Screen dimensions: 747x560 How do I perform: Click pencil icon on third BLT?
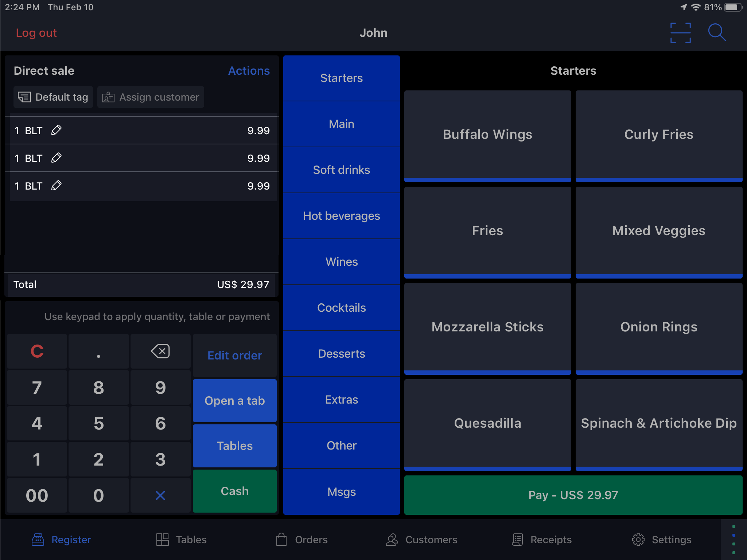coord(57,186)
